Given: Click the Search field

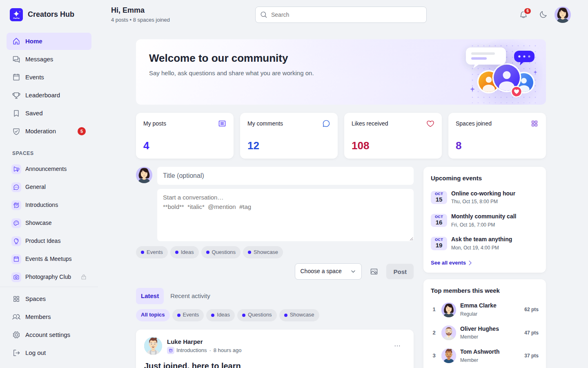Looking at the screenshot, I should click(341, 15).
